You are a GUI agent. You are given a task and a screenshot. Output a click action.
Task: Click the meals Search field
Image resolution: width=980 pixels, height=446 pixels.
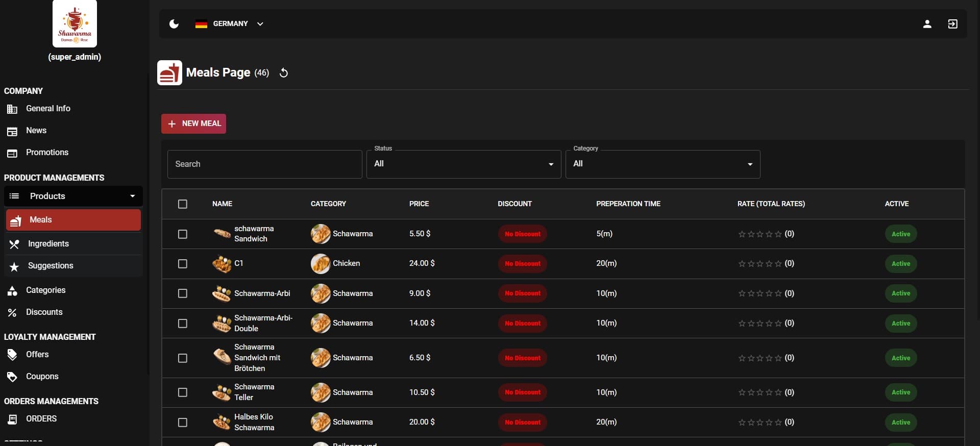pos(264,164)
